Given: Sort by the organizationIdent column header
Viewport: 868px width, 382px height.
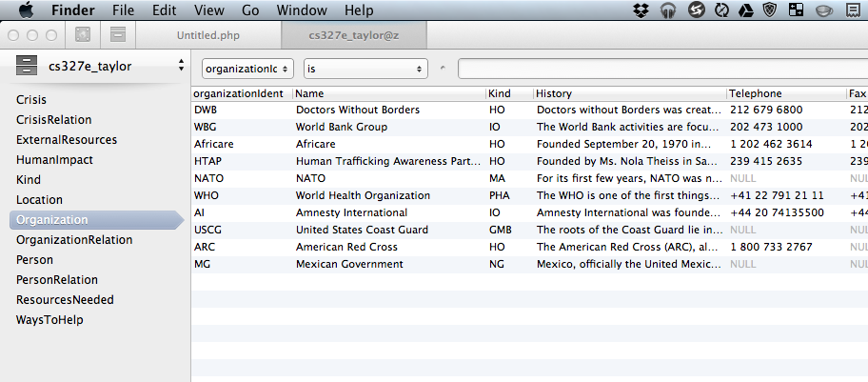Looking at the screenshot, I should tap(242, 93).
